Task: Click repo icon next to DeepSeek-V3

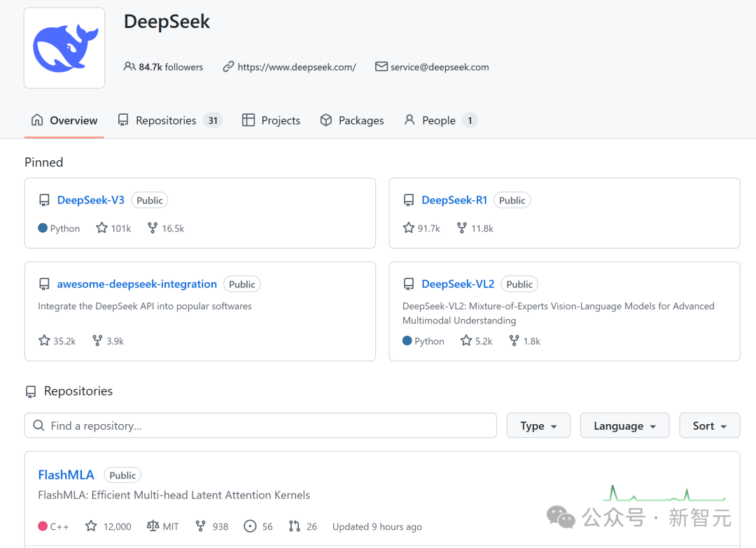Action: [x=44, y=200]
